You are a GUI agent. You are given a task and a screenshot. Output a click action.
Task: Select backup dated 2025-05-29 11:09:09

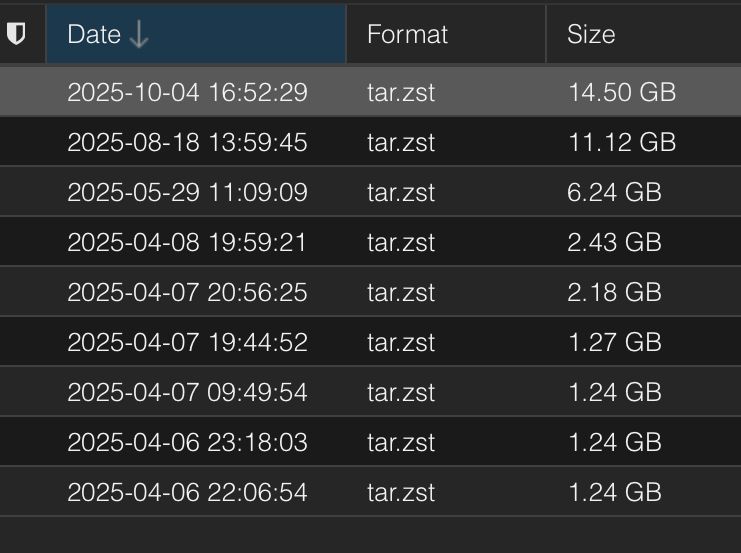(187, 192)
